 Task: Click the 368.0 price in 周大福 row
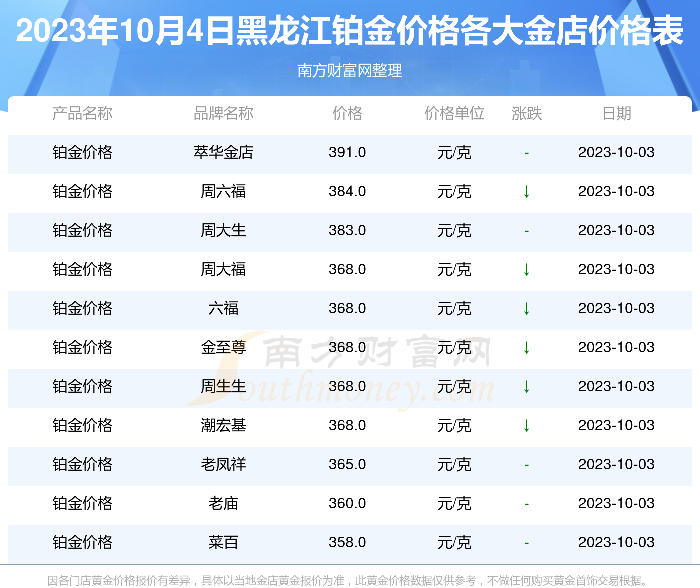[347, 269]
